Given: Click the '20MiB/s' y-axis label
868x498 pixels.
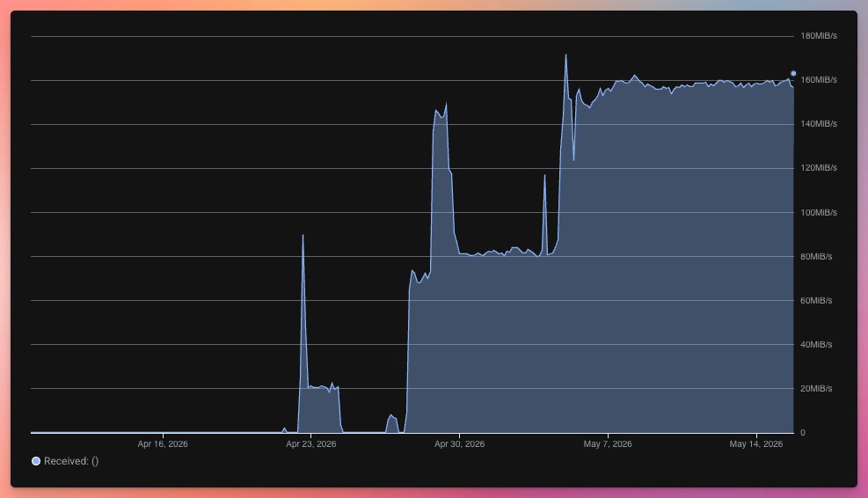Looking at the screenshot, I should click(x=816, y=388).
